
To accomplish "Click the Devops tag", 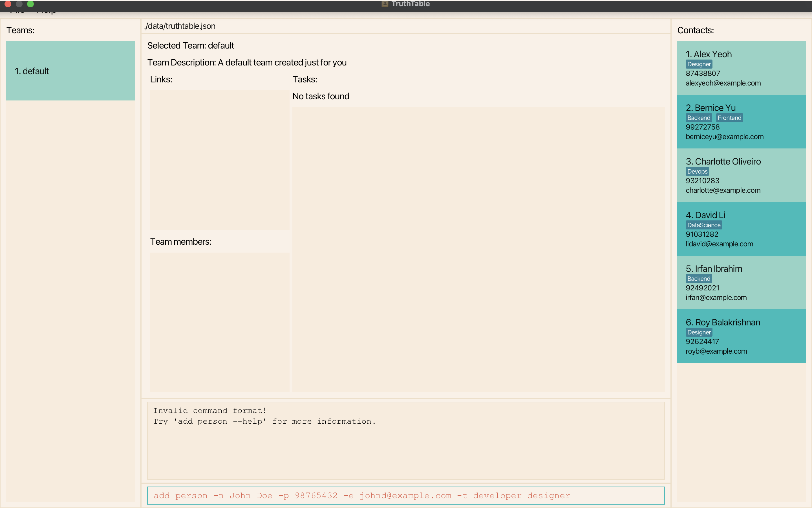I will coord(697,171).
